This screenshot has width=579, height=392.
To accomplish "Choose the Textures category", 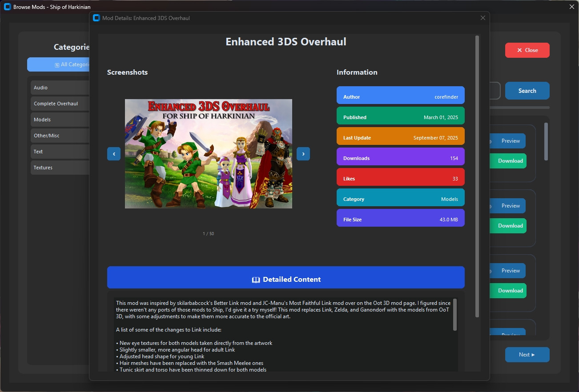I will click(60, 167).
